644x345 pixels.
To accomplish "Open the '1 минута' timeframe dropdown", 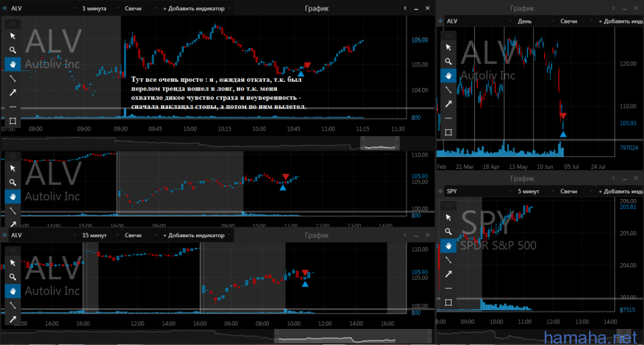I will pyautogui.click(x=99, y=8).
